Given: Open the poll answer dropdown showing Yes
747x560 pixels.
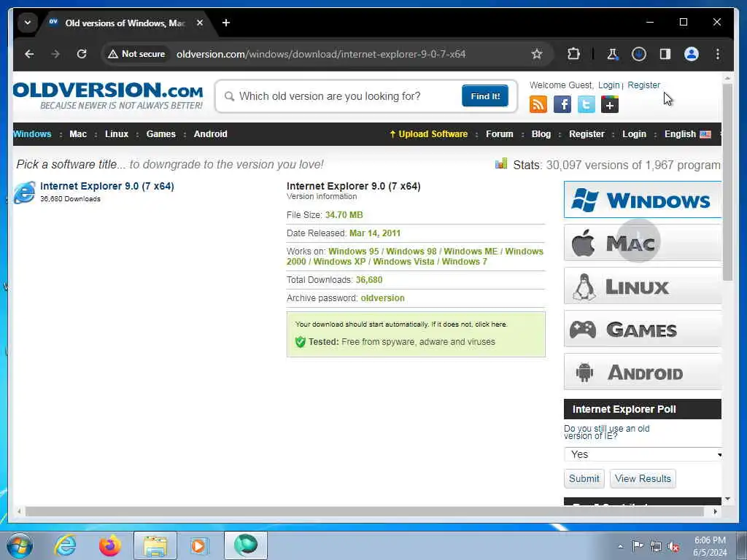Looking at the screenshot, I should (x=643, y=454).
